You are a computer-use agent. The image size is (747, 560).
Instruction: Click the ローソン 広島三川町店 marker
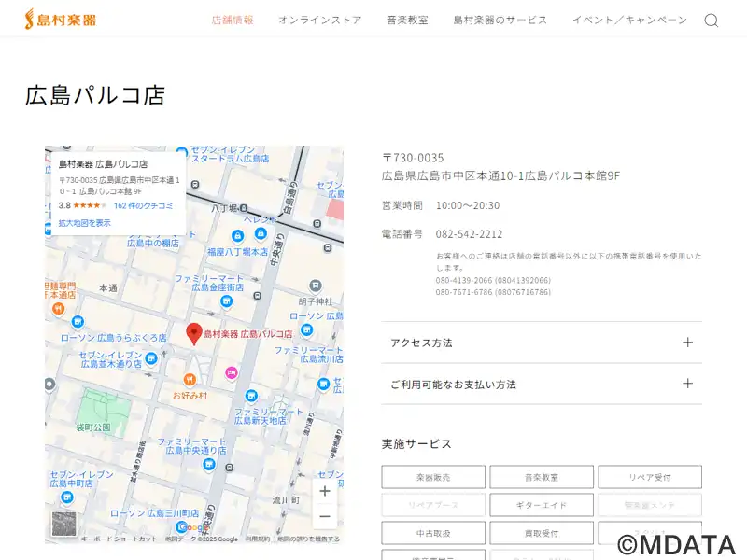[181, 526]
